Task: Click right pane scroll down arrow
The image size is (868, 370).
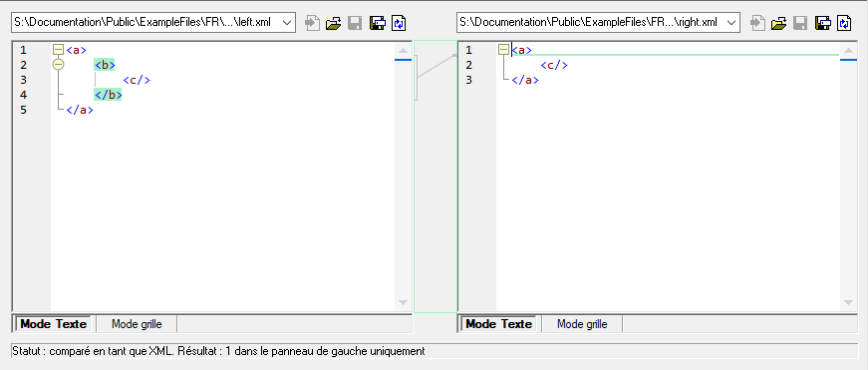Action: pos(848,302)
